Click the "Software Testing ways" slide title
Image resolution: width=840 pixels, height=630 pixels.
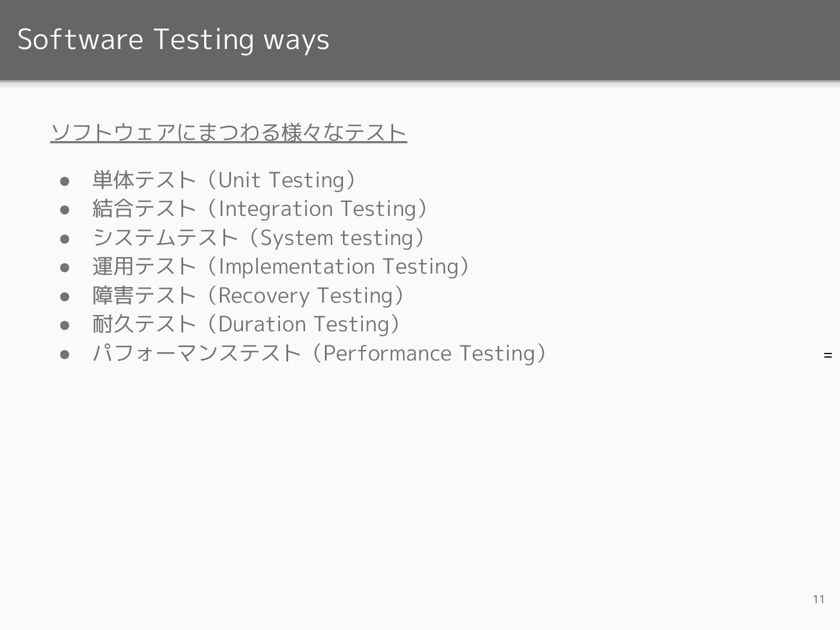(173, 40)
